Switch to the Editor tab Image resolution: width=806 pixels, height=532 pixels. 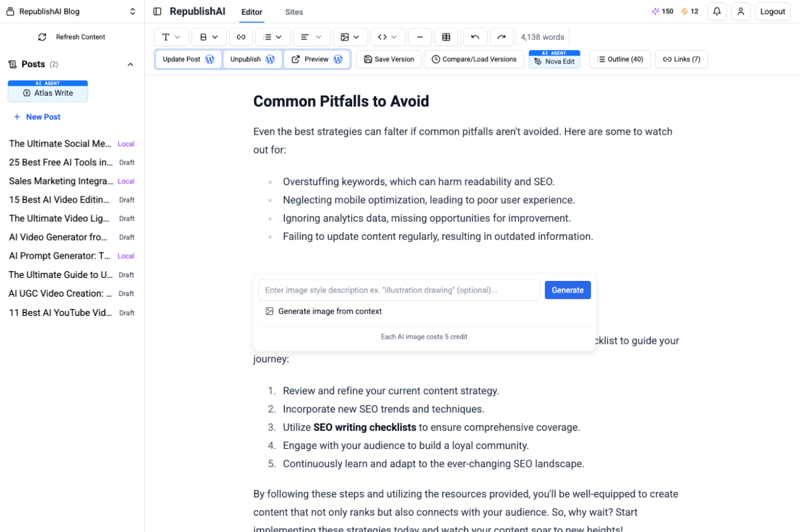pyautogui.click(x=252, y=12)
